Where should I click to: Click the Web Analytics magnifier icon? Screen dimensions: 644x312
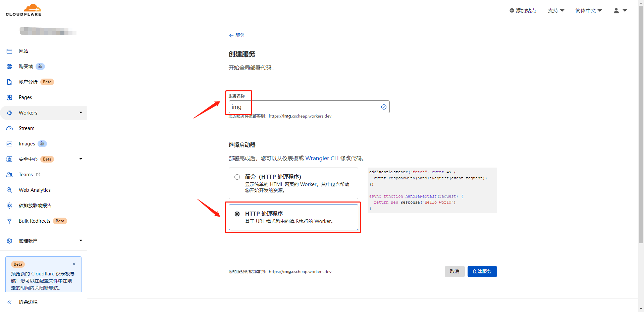9,190
